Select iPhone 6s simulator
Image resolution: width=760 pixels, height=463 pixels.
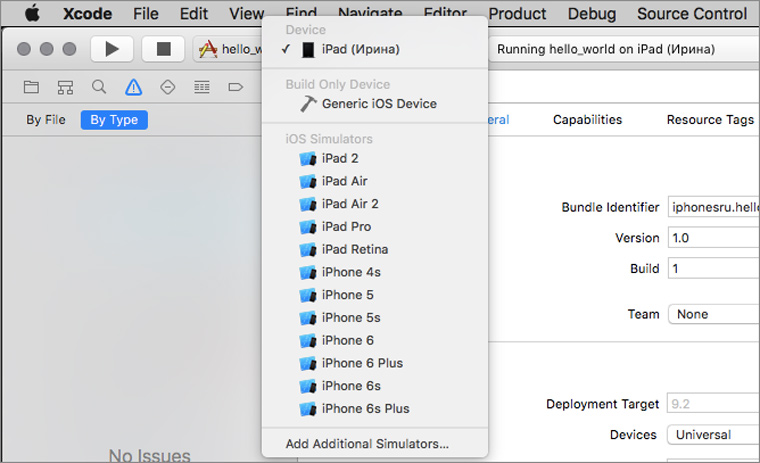(x=375, y=386)
